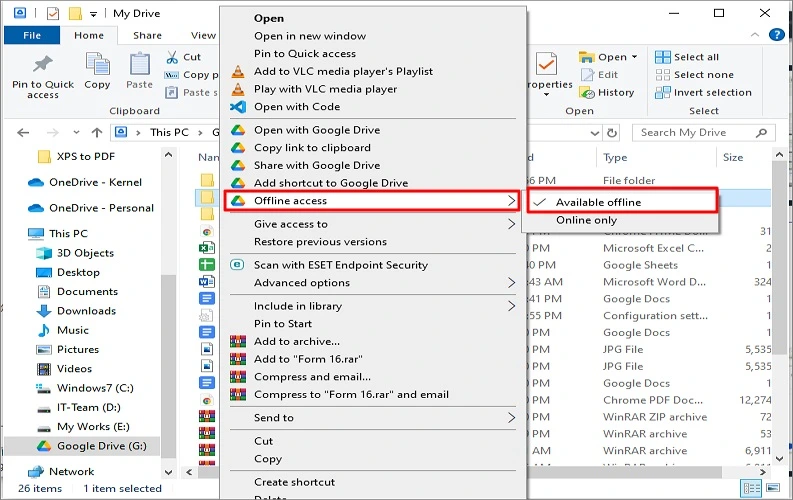Click the Copy ribbon icon
Screen dimensions: 793x500
pyautogui.click(x=97, y=64)
